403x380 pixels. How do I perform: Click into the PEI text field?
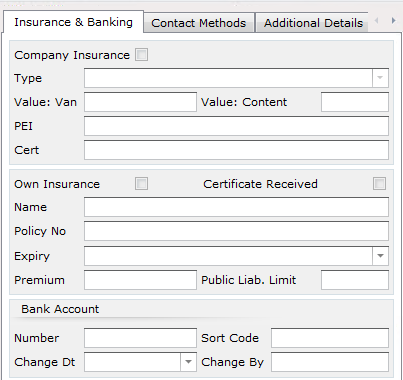[236, 126]
